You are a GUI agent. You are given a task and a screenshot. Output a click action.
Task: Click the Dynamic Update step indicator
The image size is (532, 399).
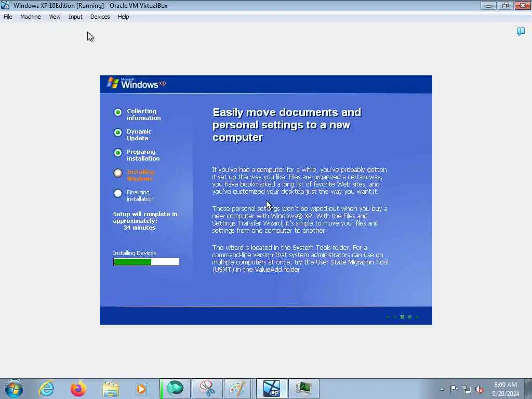tap(118, 132)
